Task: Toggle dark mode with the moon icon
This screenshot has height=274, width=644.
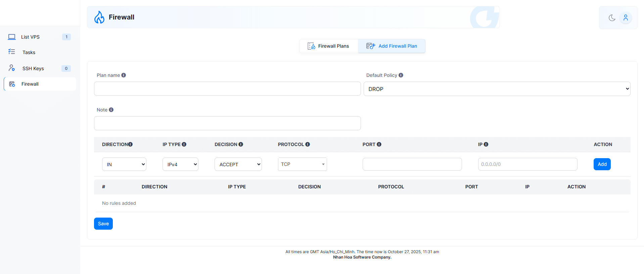Action: pos(612,18)
